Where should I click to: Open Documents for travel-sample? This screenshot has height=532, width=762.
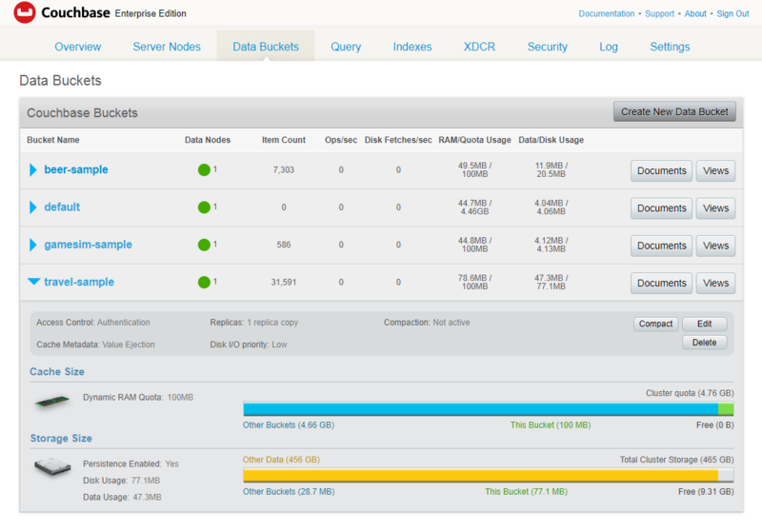pos(661,283)
